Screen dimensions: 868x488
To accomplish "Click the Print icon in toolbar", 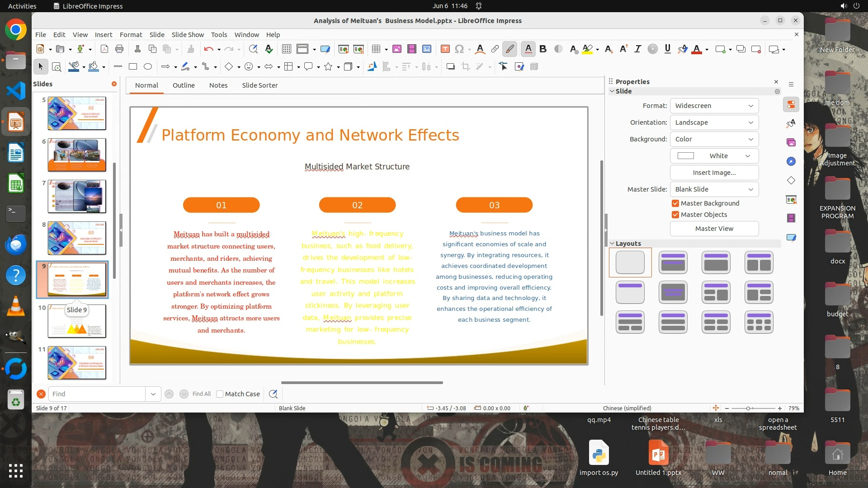I will click(119, 49).
